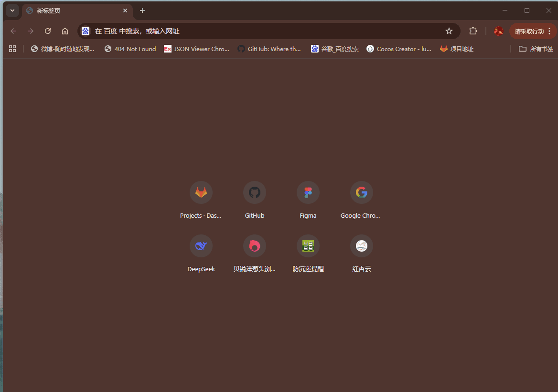The width and height of the screenshot is (558, 392).
Task: Select the 新标签页 tab
Action: coord(77,11)
